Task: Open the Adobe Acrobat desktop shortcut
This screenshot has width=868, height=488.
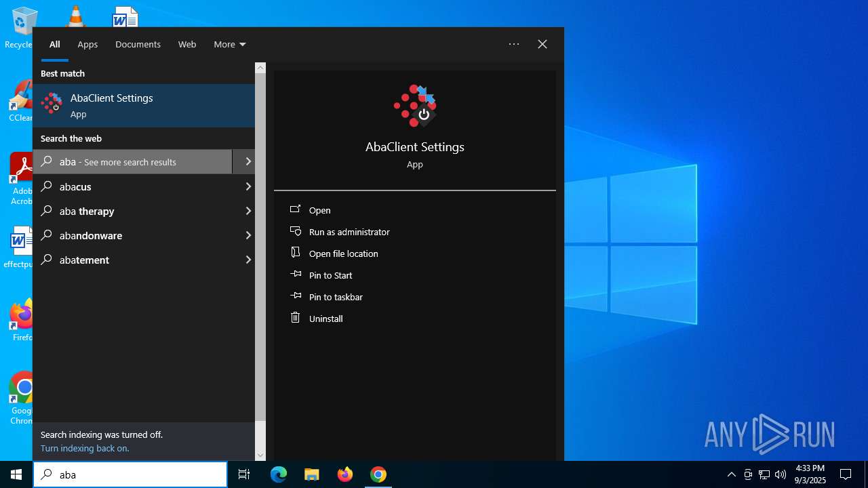Action: pos(22,178)
